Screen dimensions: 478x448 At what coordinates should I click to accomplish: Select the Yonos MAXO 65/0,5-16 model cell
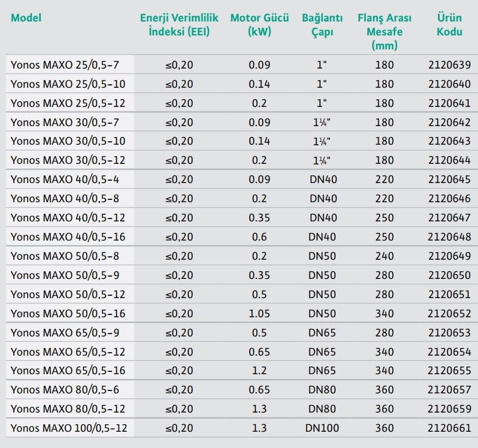point(70,371)
